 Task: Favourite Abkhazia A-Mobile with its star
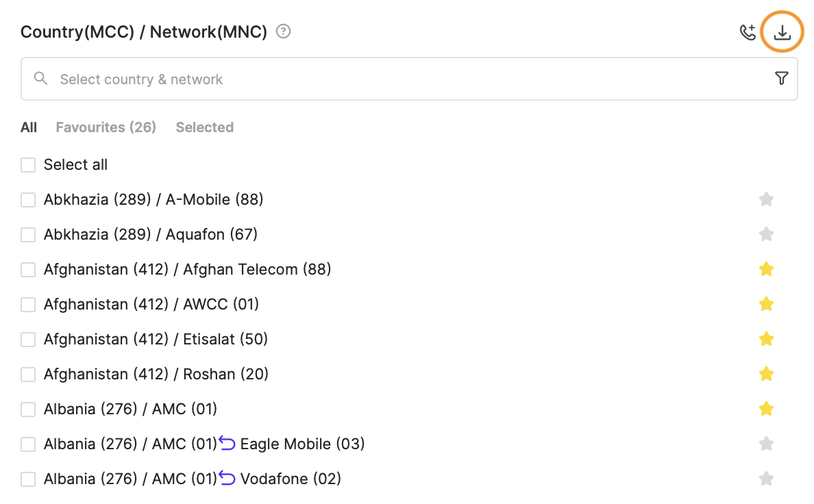click(766, 199)
